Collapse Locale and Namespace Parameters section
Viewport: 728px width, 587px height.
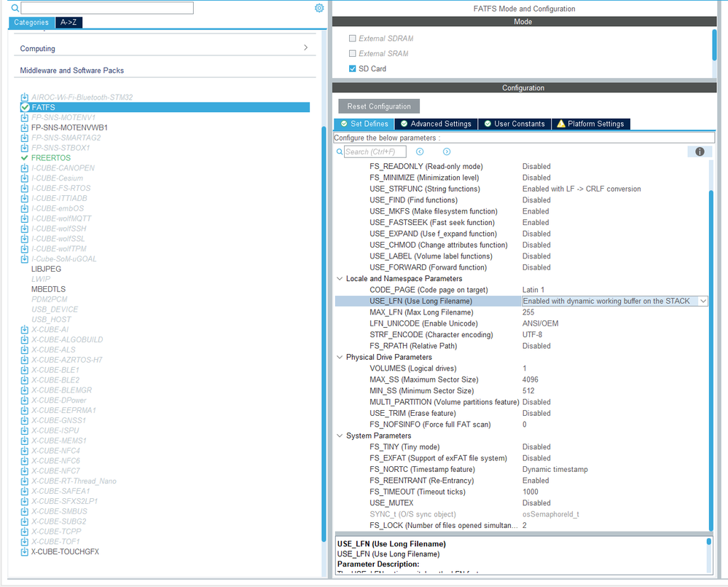(340, 278)
